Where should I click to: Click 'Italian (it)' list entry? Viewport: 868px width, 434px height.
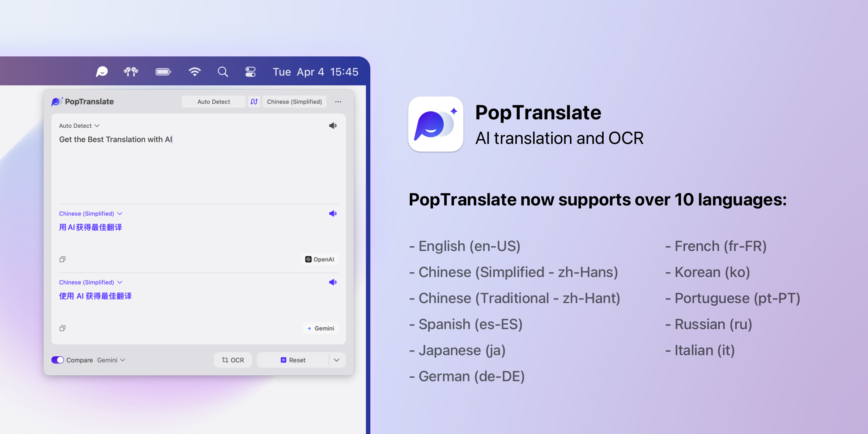pos(700,350)
